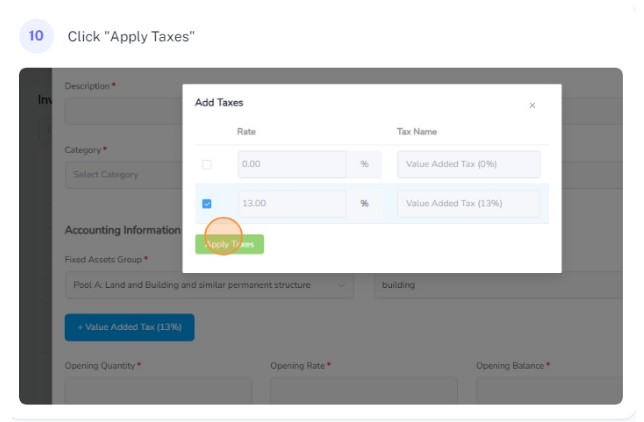Image resolution: width=644 pixels, height=422 pixels.
Task: Close the Add Taxes dialog
Action: 532,106
